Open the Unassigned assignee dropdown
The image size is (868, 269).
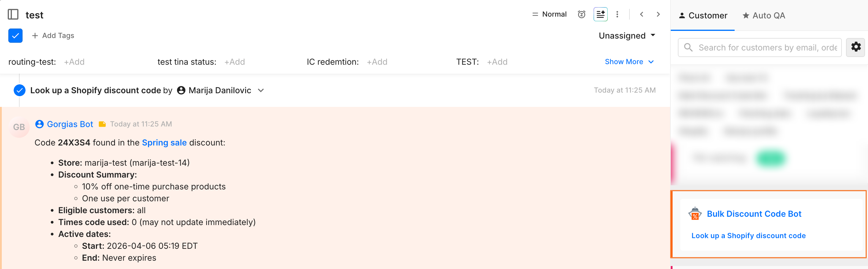pos(627,36)
